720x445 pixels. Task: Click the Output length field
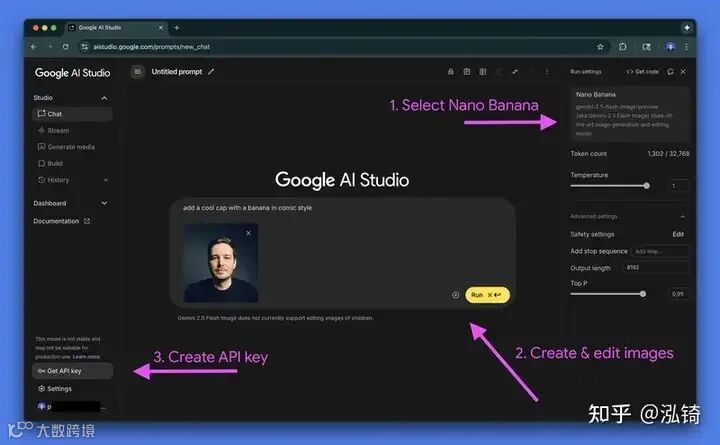[x=656, y=267]
